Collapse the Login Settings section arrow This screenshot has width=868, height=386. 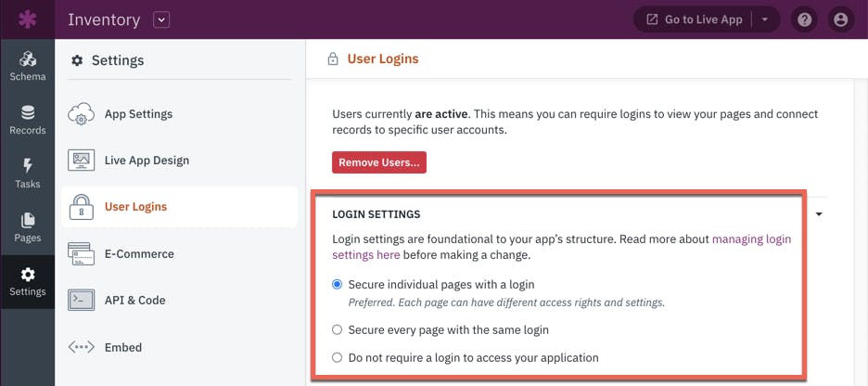click(x=819, y=213)
